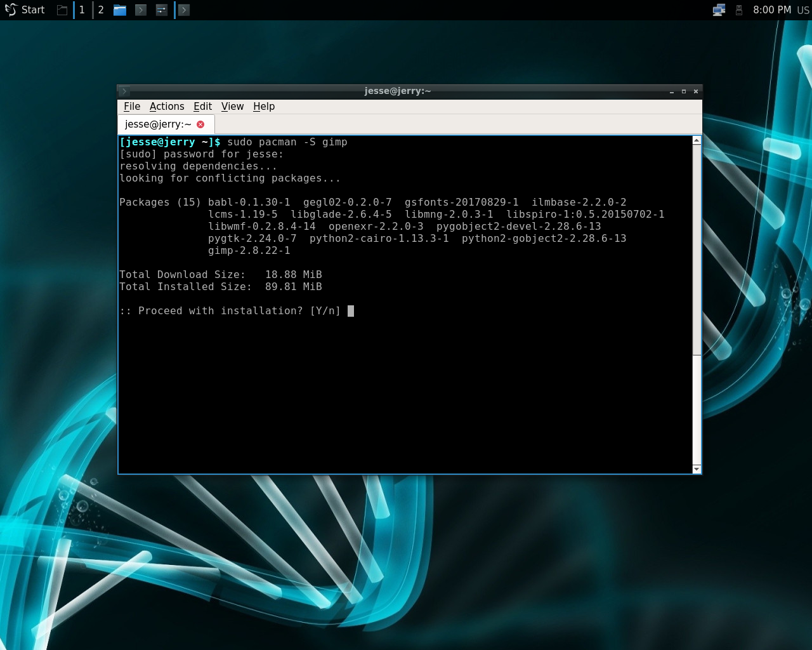This screenshot has width=812, height=650.
Task: Click the "sudo pacman -S gimp" command text
Action: (x=287, y=142)
